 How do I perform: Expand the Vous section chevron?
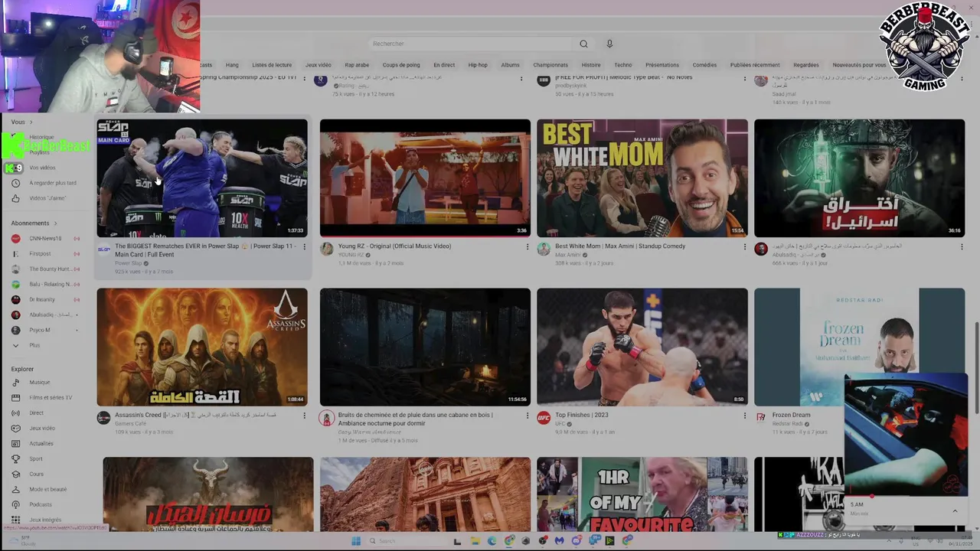point(31,122)
